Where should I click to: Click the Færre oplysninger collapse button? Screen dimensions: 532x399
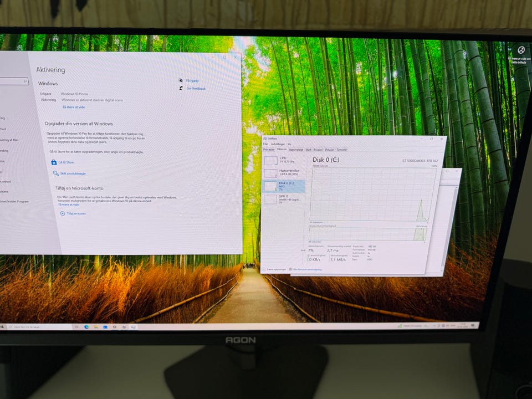[274, 269]
